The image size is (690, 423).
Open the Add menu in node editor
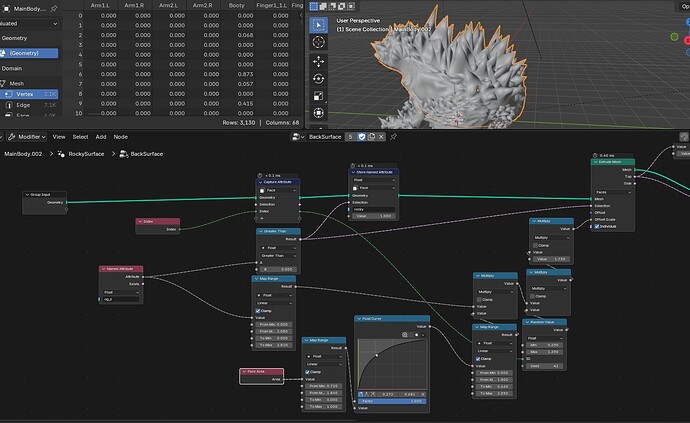[101, 137]
